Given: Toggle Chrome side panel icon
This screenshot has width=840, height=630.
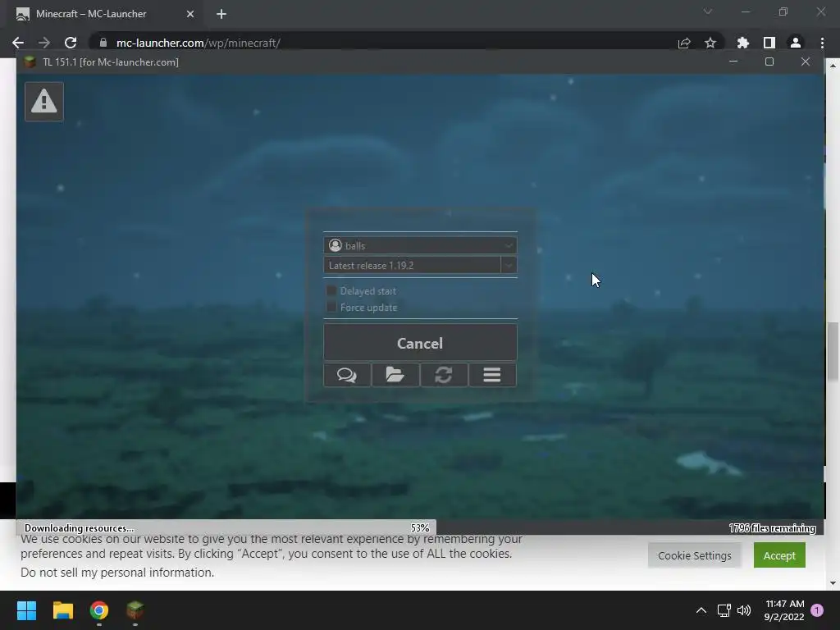Looking at the screenshot, I should pos(769,43).
